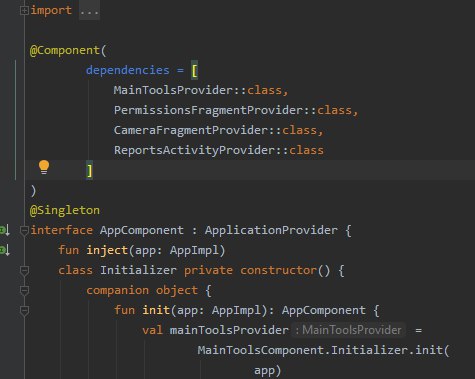
Task: Select CameraFragmentProvider::class entry
Action: [215, 130]
